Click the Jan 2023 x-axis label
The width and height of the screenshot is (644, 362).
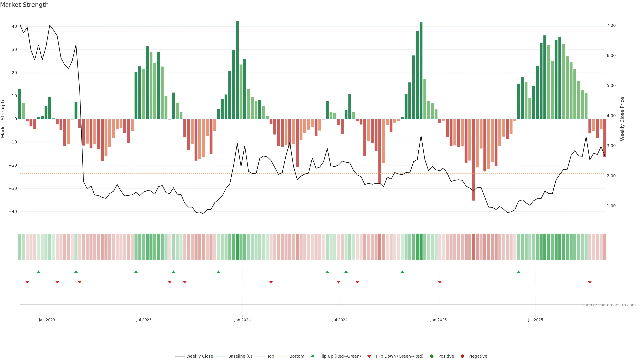[47, 320]
